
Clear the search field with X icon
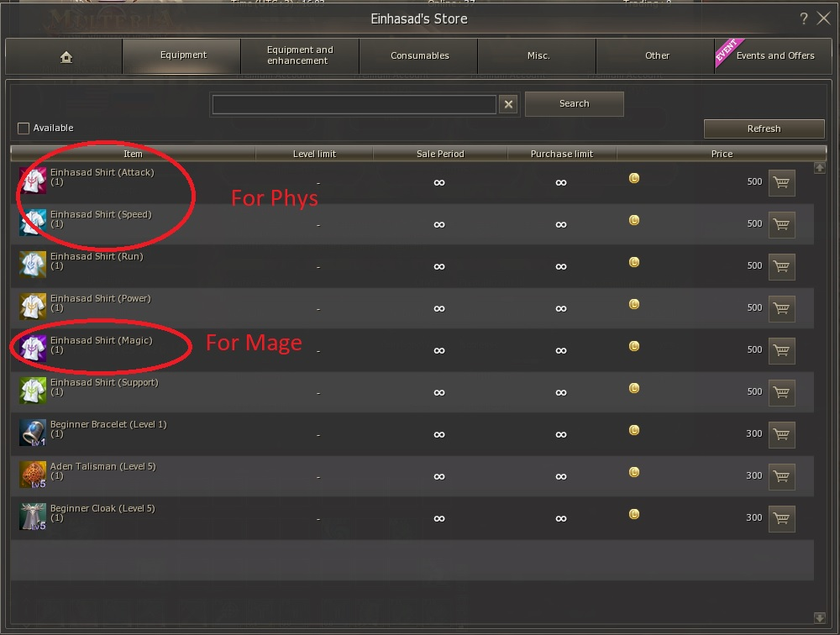click(508, 104)
